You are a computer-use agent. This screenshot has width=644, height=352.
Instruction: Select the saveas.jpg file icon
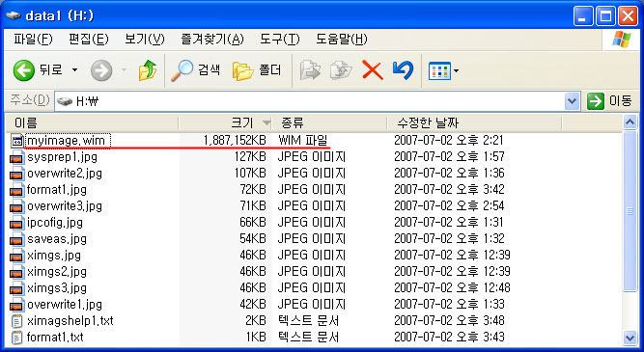pyautogui.click(x=16, y=239)
